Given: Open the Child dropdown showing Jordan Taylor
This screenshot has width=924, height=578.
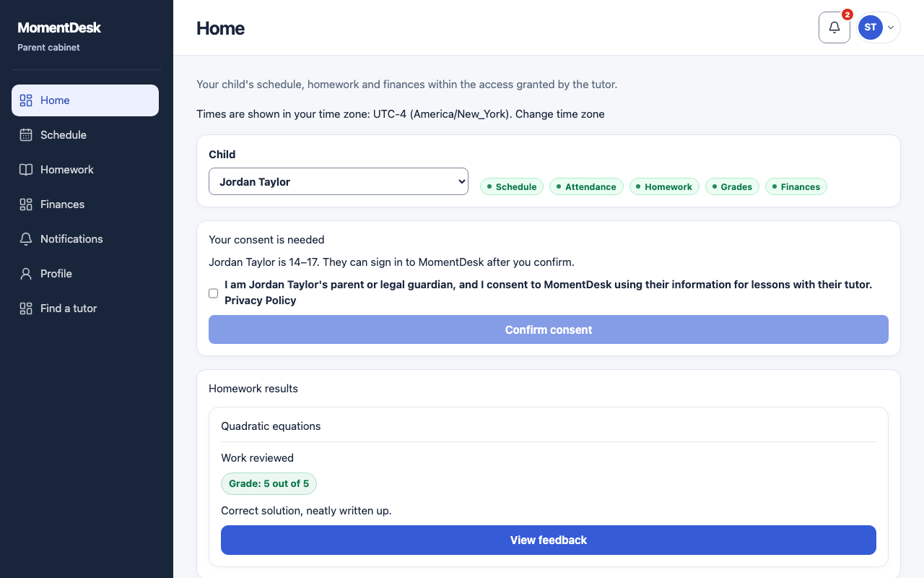Looking at the screenshot, I should click(339, 181).
